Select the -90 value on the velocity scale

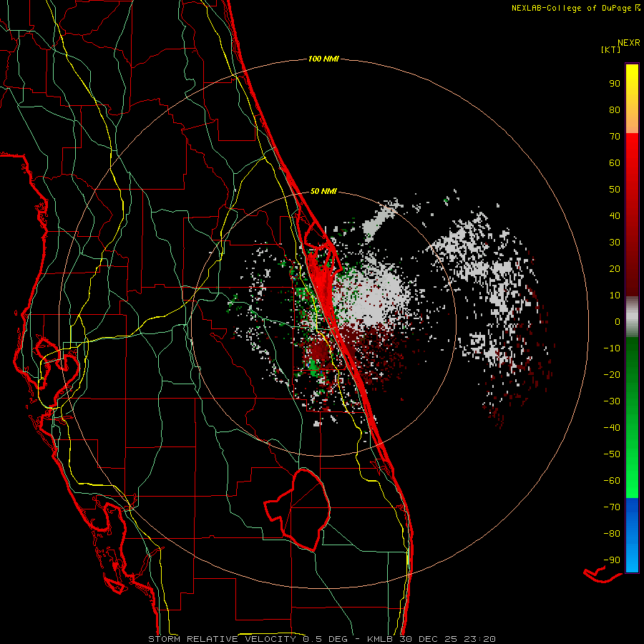pyautogui.click(x=612, y=560)
